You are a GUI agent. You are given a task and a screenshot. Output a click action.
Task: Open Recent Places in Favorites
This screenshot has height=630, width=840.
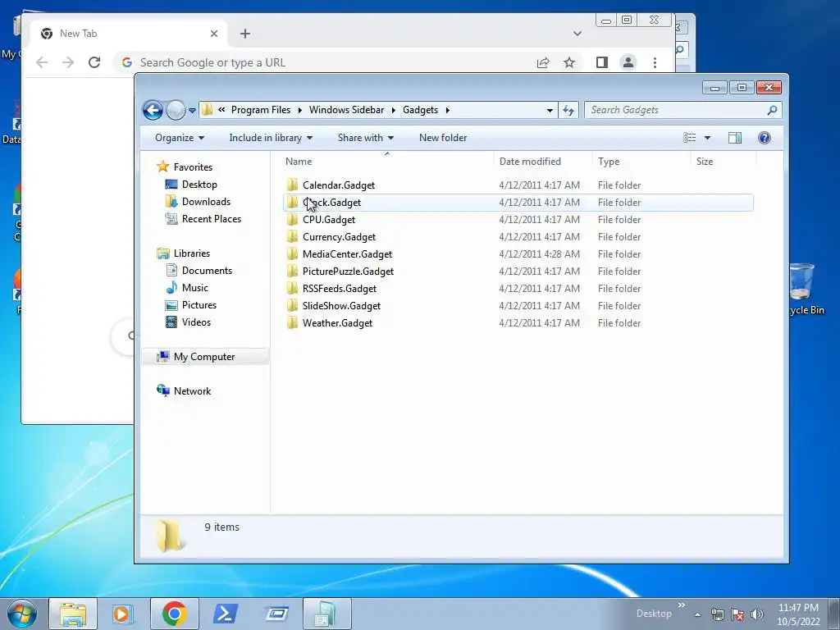pos(203,218)
